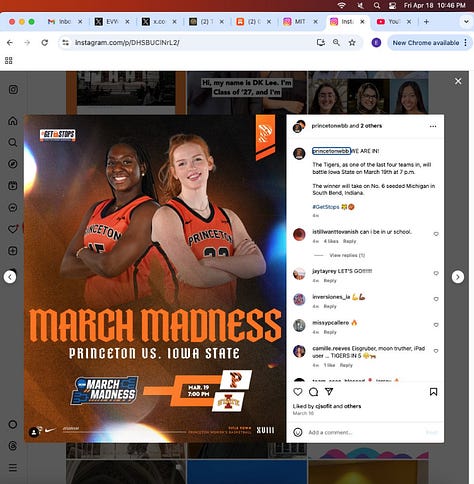Go back in browser history
Image resolution: width=474 pixels, height=484 pixels.
pos(10,42)
